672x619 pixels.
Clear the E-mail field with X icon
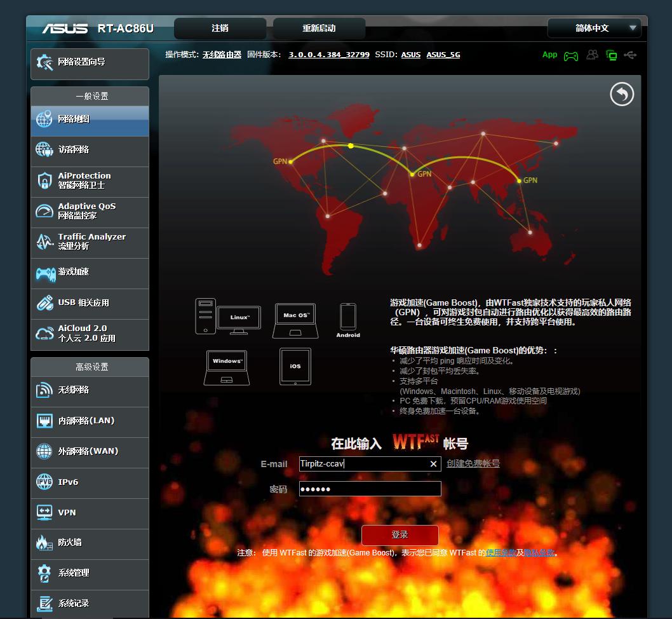433,464
